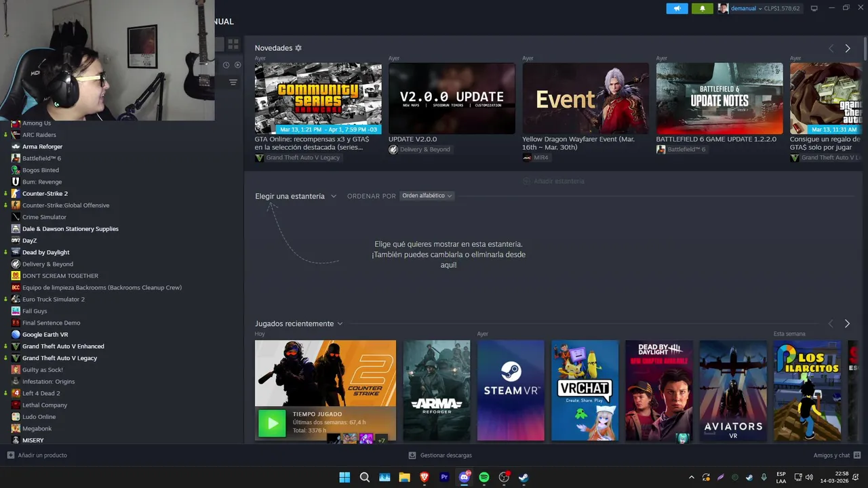Show hidden system tray icons chevron
Screen dimensions: 868x488
[x=692, y=477]
